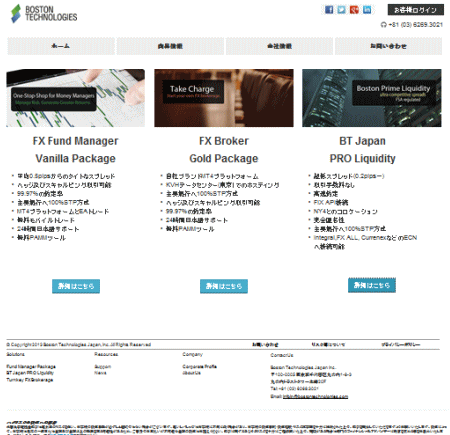Click the Gold Package heading
The image size is (450, 435).
tap(224, 158)
